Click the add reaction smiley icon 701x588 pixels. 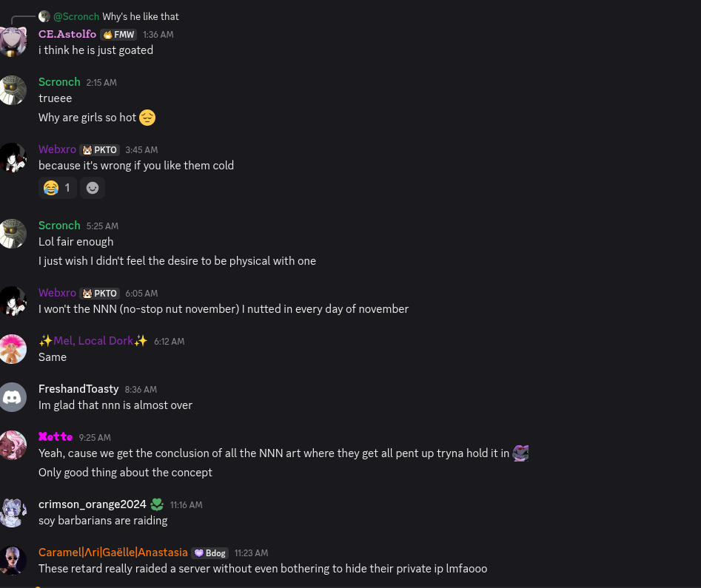coord(93,188)
